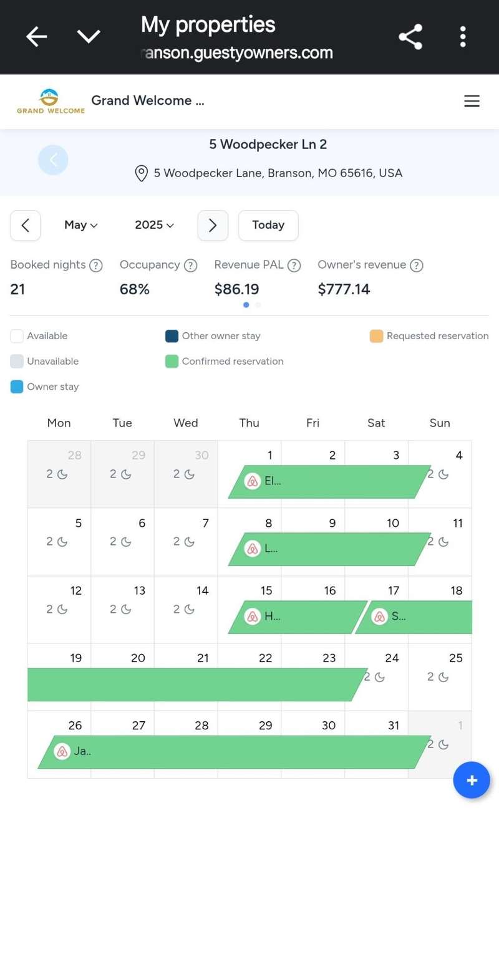The width and height of the screenshot is (499, 980).
Task: Show info for Owner's revenue
Action: (x=416, y=266)
